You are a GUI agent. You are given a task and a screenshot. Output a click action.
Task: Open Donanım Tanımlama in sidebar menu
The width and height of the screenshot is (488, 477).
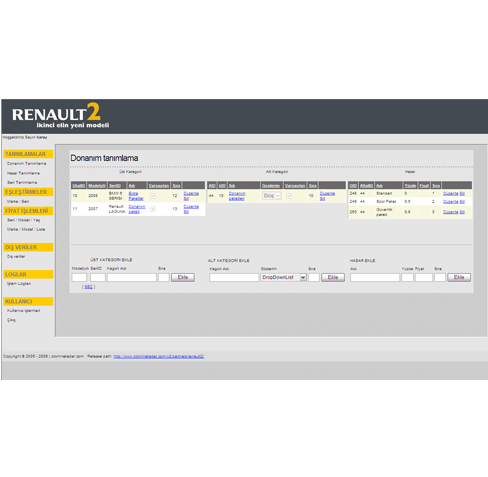27,164
